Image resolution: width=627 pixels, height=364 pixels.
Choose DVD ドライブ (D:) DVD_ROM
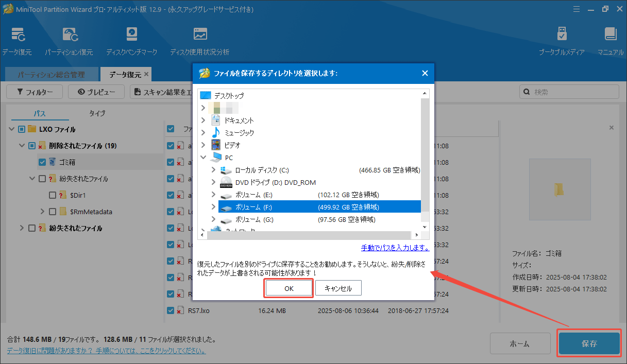click(x=275, y=182)
